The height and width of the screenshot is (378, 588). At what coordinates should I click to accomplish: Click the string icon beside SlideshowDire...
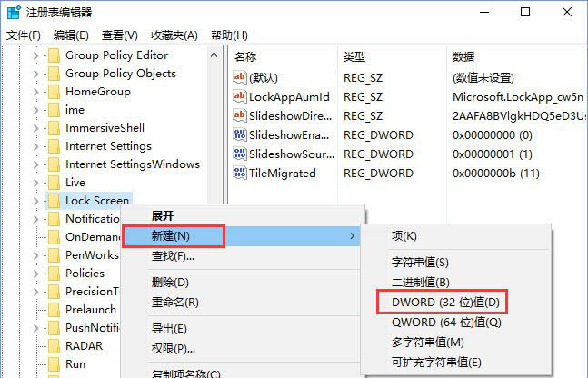(x=240, y=115)
